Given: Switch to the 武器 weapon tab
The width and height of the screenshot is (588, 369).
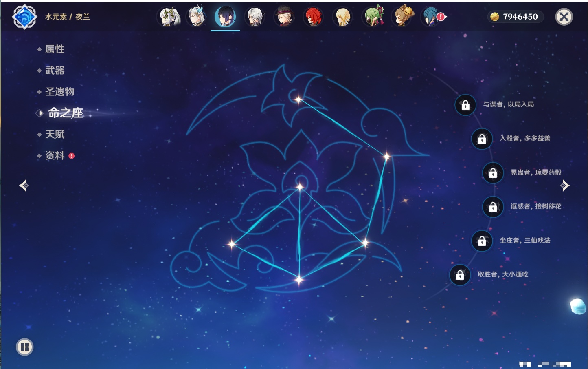Looking at the screenshot, I should point(55,71).
